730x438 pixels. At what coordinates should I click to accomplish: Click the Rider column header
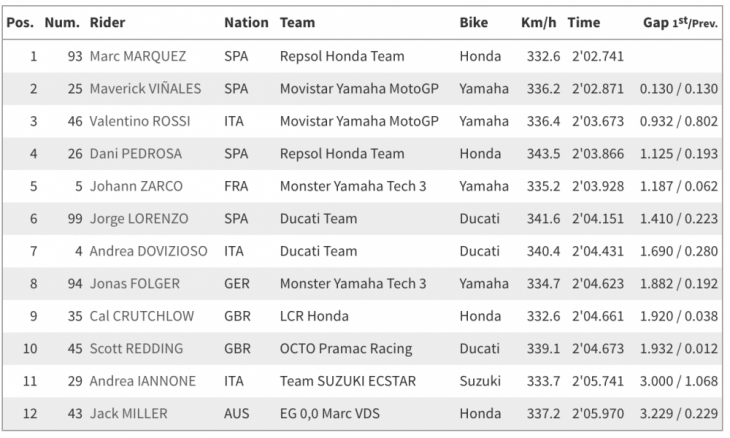[107, 22]
